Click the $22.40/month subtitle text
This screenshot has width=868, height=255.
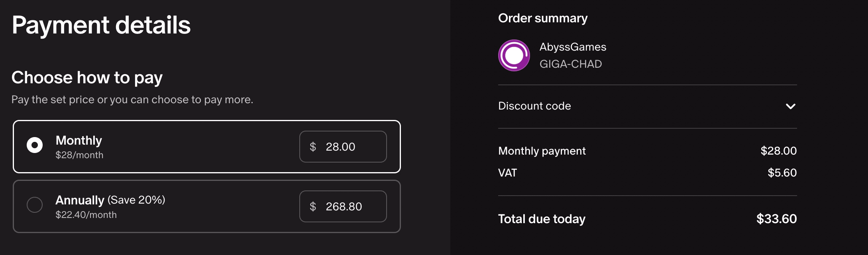[86, 215]
